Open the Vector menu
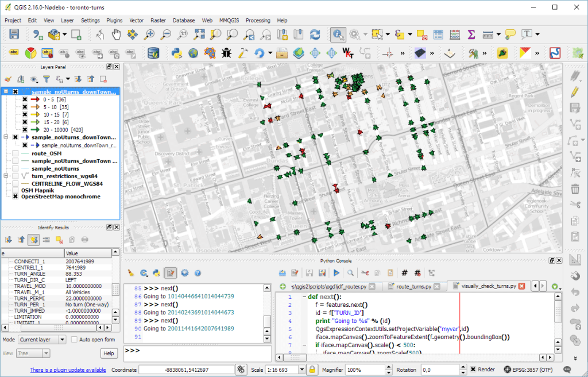 [x=136, y=20]
